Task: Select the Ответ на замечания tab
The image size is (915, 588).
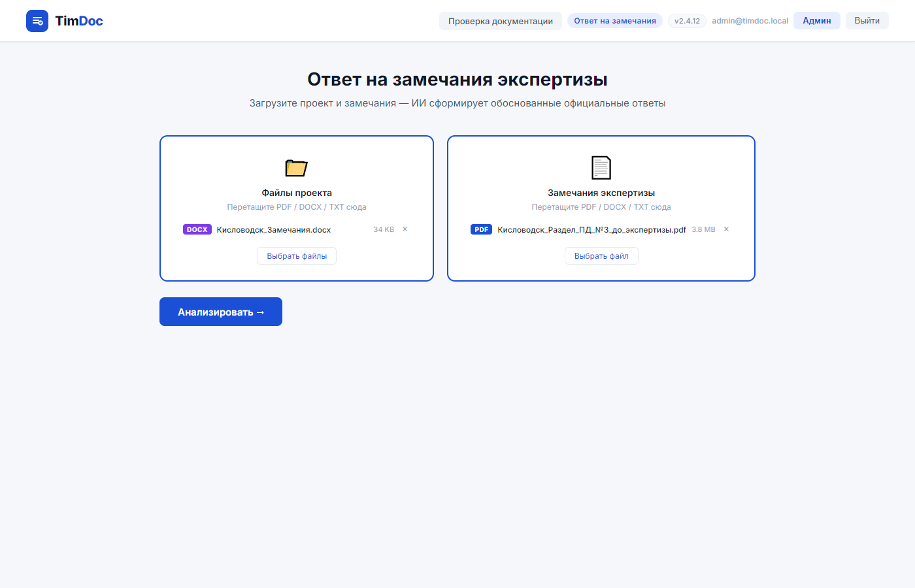Action: [614, 20]
